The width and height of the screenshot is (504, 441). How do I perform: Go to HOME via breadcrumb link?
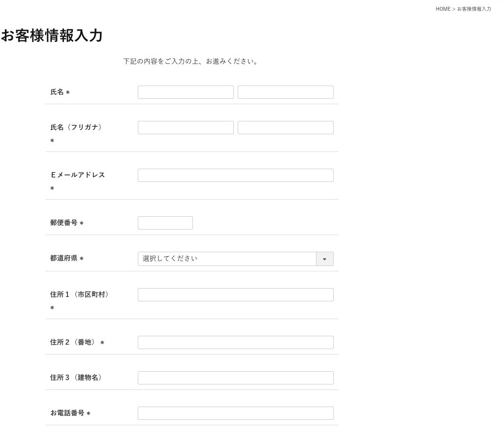[x=442, y=9]
